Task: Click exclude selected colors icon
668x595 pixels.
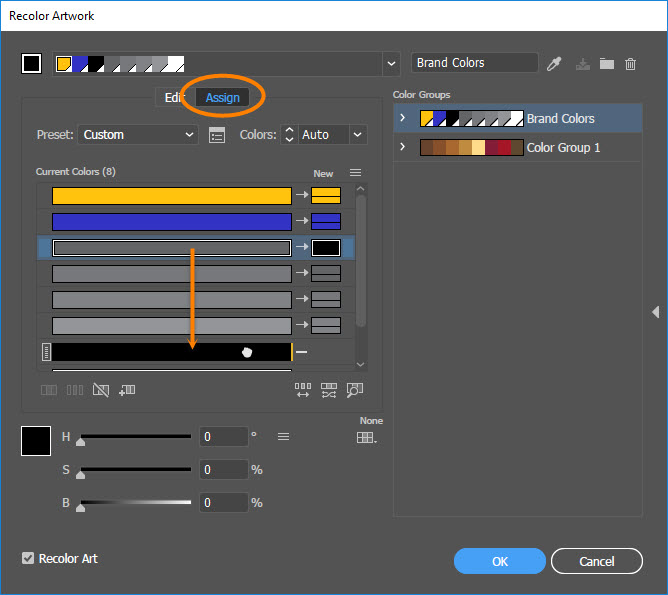Action: [101, 390]
